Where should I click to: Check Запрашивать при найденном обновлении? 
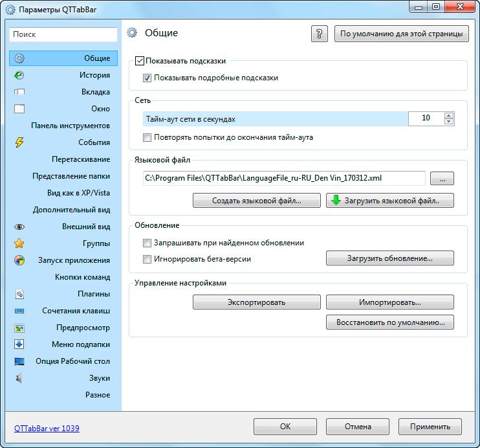tap(147, 243)
